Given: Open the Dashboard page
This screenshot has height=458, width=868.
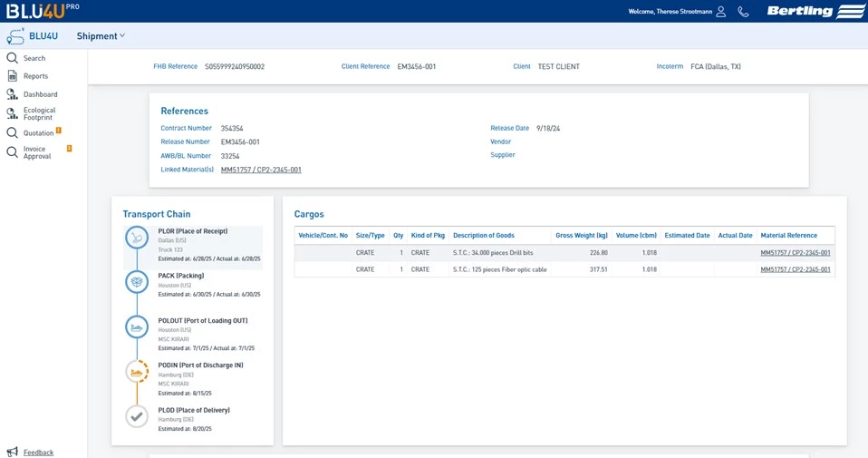Looking at the screenshot, I should click(x=40, y=94).
